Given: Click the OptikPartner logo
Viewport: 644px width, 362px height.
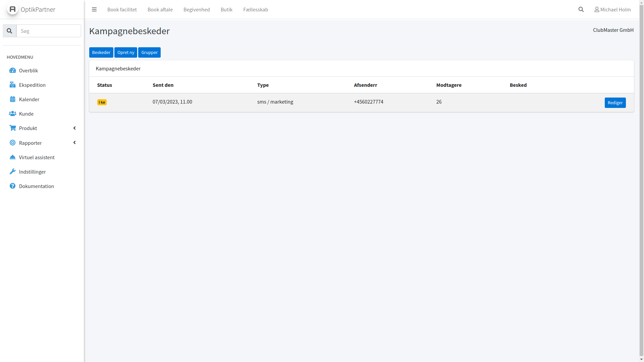Looking at the screenshot, I should pyautogui.click(x=12, y=9).
